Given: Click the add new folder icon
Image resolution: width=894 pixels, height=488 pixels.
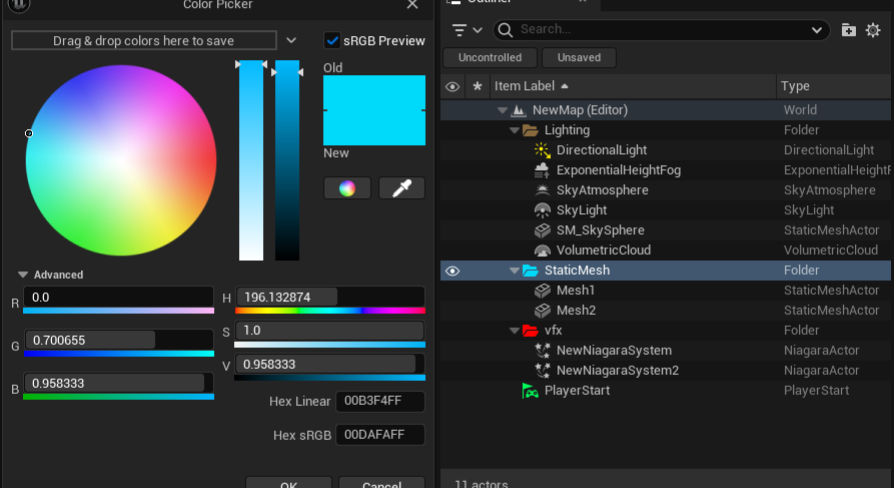Looking at the screenshot, I should [x=848, y=30].
